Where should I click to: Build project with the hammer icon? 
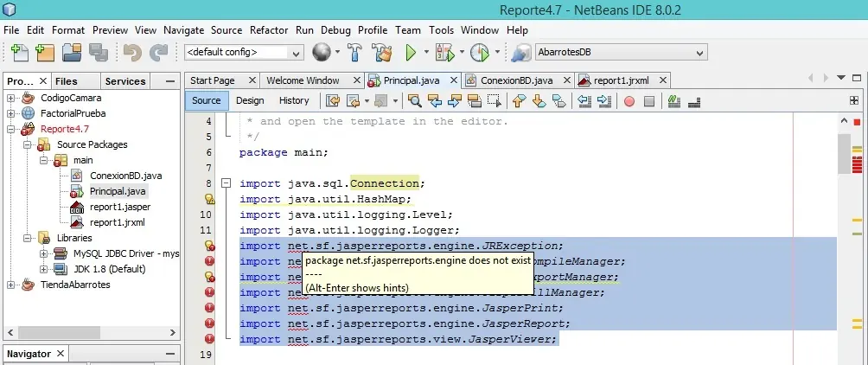tap(354, 53)
